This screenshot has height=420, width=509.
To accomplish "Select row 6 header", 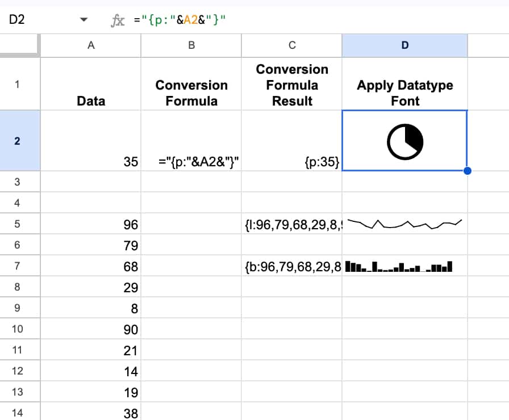I will (x=20, y=245).
